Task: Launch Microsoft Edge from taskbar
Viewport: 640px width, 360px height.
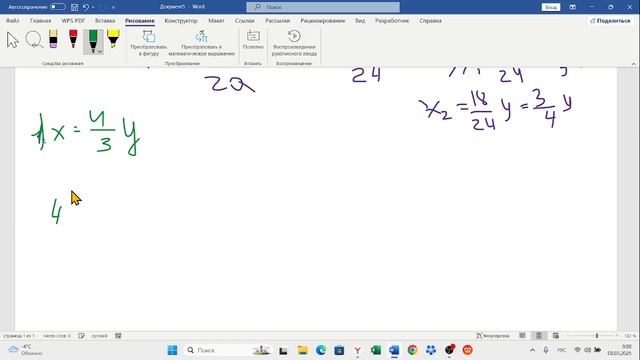Action: 321,350
